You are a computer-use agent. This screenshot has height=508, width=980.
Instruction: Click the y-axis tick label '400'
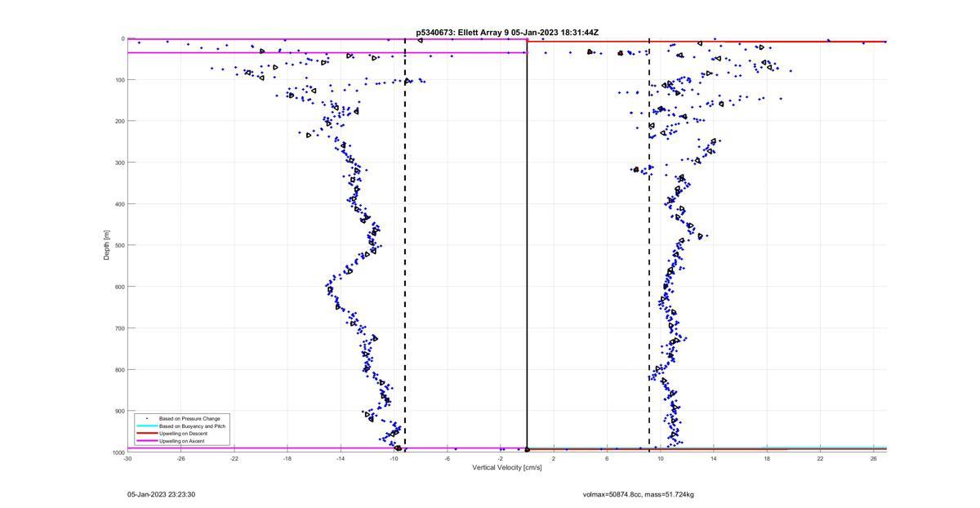coord(119,204)
